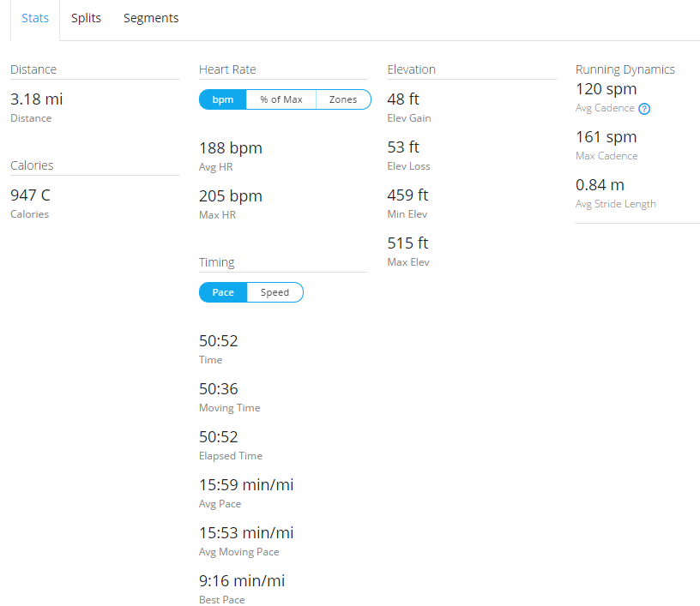This screenshot has width=700, height=606.
Task: Switch to the Segments tab
Action: coord(151,18)
